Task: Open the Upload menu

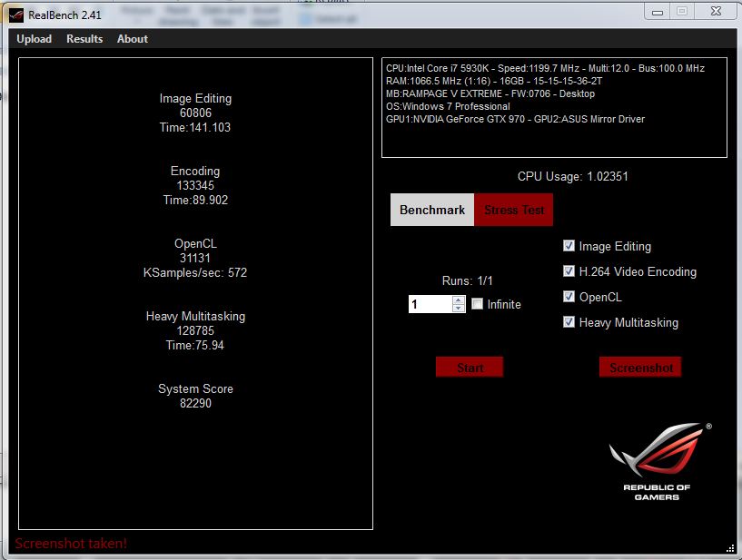Action: (35, 39)
